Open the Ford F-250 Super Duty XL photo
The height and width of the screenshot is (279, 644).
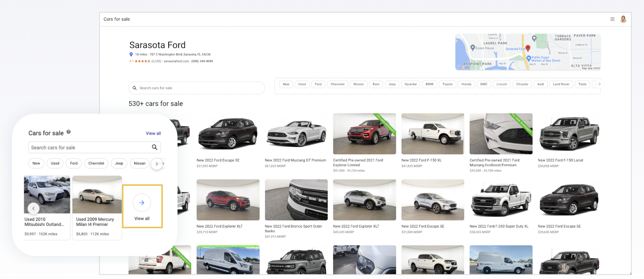501,200
